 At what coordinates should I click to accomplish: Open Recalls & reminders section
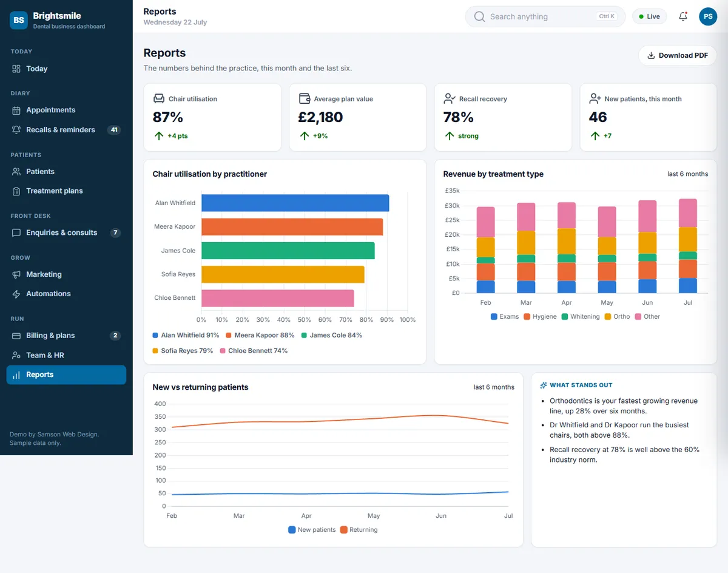[66, 130]
